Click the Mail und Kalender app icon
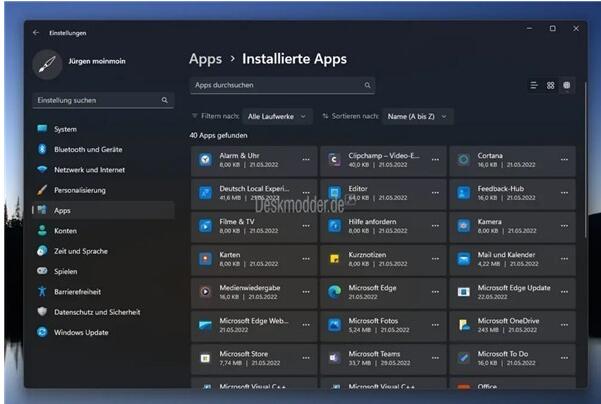This screenshot has width=601, height=404. click(x=464, y=259)
